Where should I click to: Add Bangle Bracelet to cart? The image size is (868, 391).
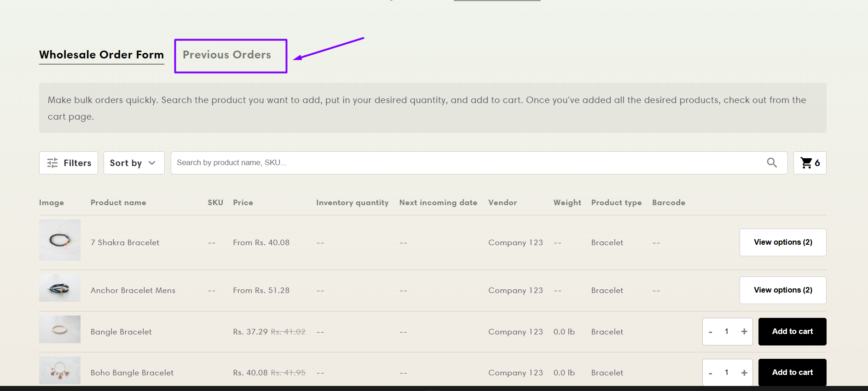point(792,332)
